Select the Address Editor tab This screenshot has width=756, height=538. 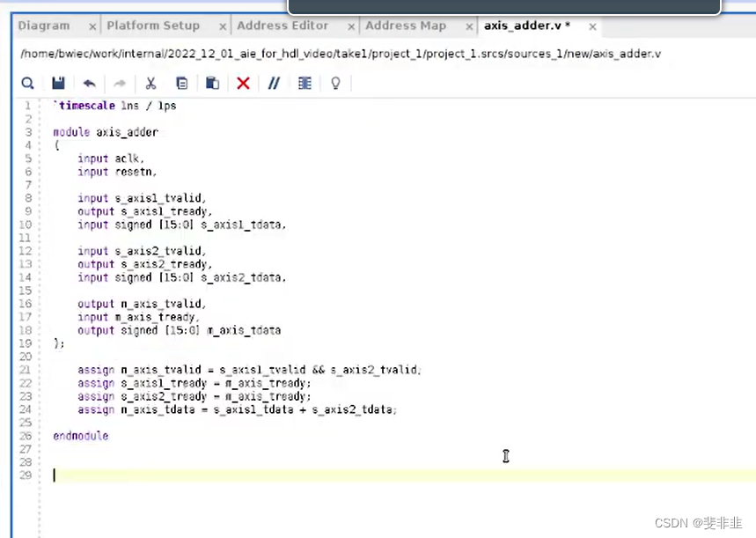click(283, 26)
